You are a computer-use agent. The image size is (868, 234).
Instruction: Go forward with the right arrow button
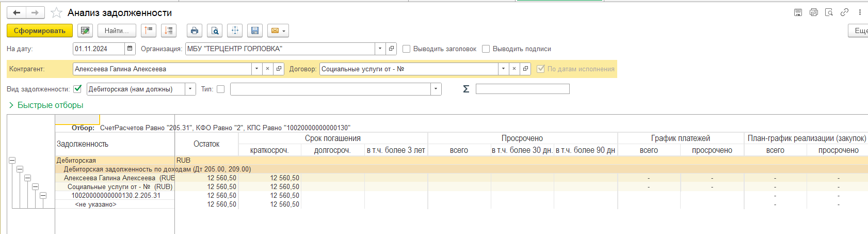[35, 12]
